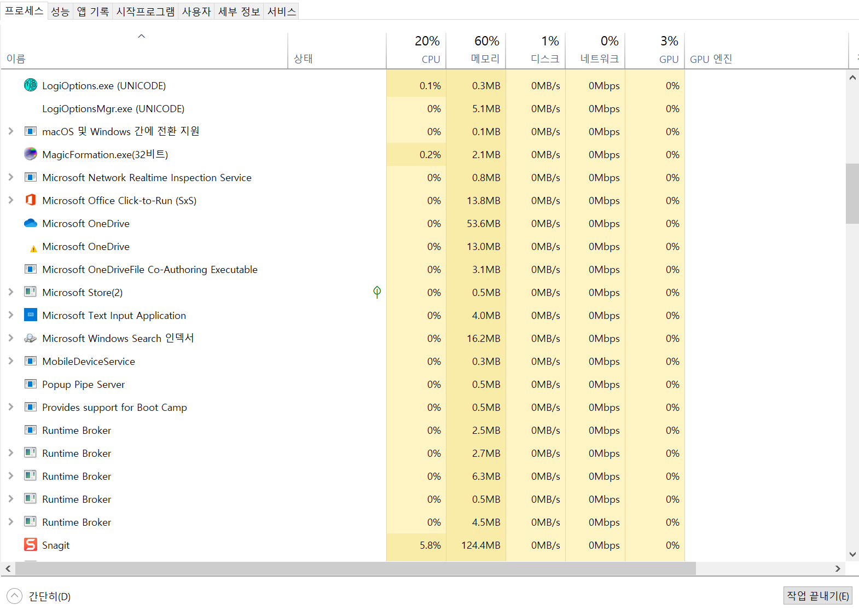Expand the Runtime Broker using 2.7MB
The width and height of the screenshot is (859, 616).
[10, 453]
